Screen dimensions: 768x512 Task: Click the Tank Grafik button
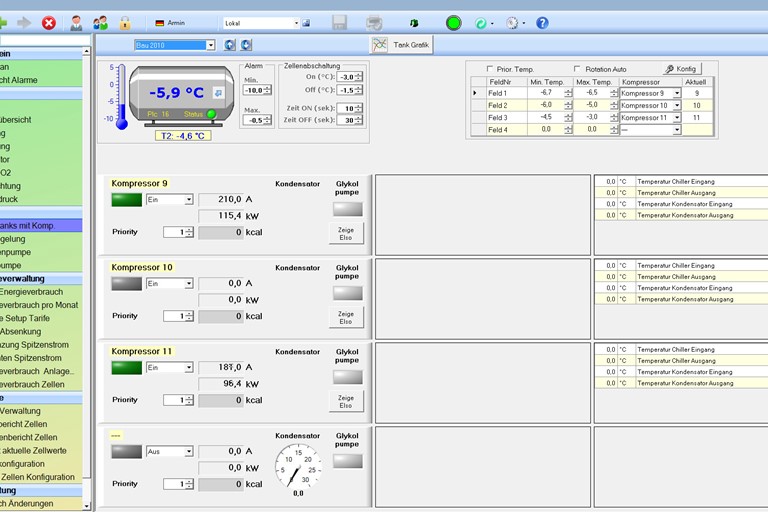[x=401, y=45]
